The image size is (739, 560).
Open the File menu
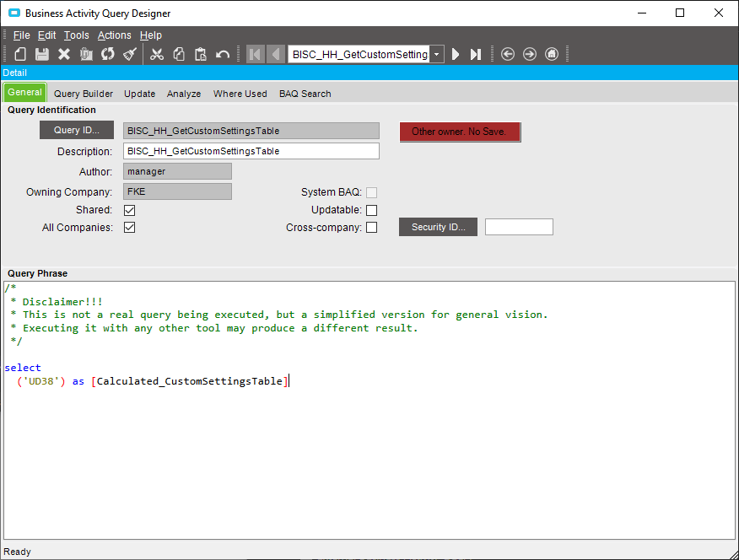point(21,35)
